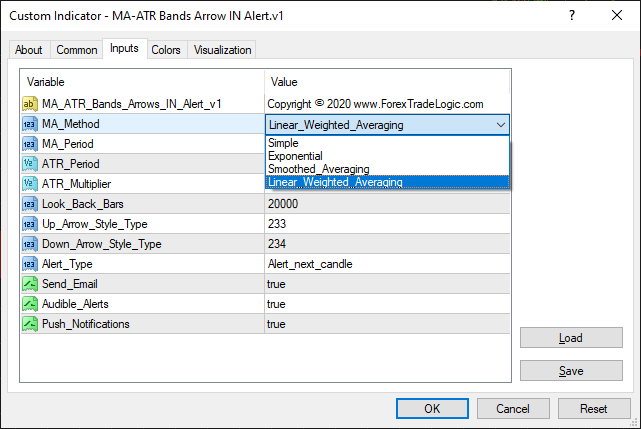
Task: Click the icon next to ATR_Period
Action: 29,164
